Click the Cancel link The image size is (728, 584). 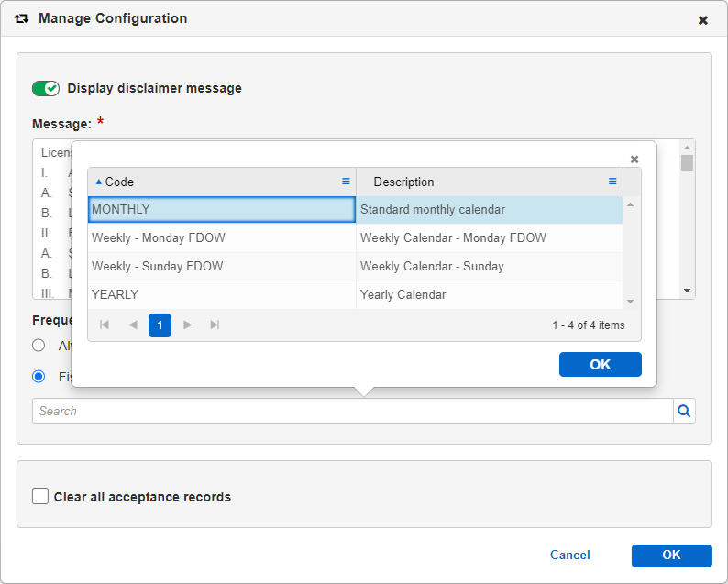569,555
